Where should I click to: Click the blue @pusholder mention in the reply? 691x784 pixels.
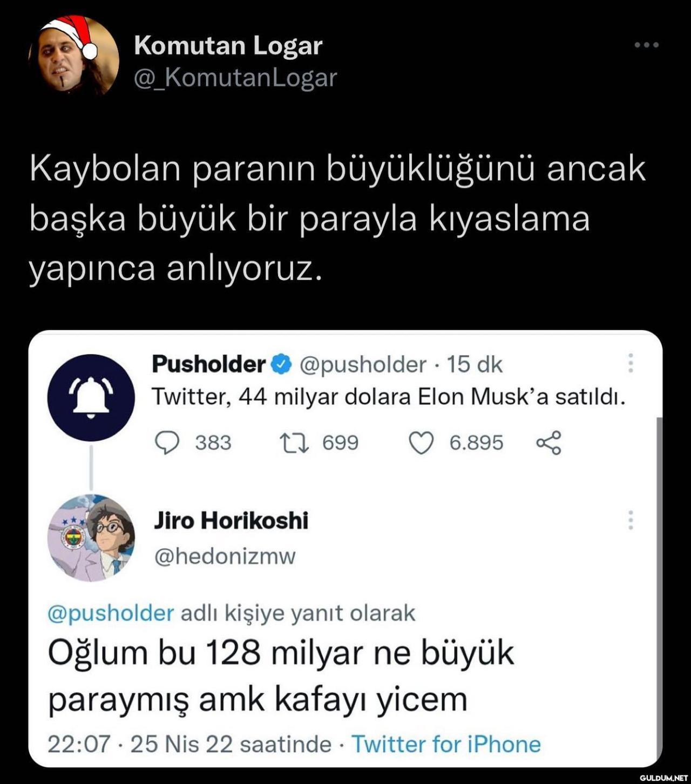[111, 613]
